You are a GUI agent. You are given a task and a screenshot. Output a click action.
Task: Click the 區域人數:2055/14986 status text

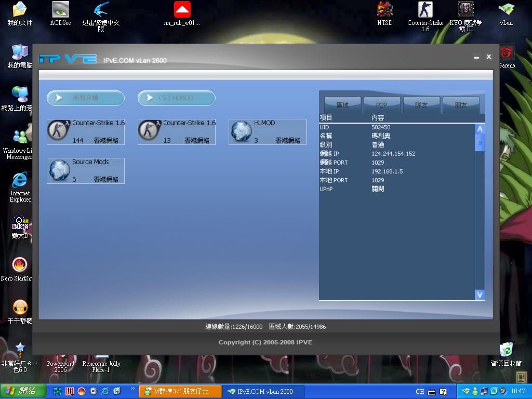pyautogui.click(x=297, y=327)
